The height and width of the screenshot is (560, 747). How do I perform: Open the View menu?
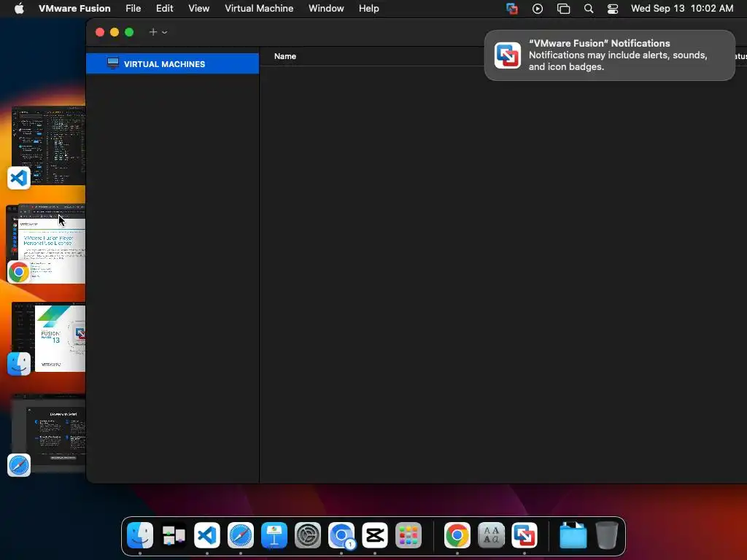pyautogui.click(x=198, y=8)
